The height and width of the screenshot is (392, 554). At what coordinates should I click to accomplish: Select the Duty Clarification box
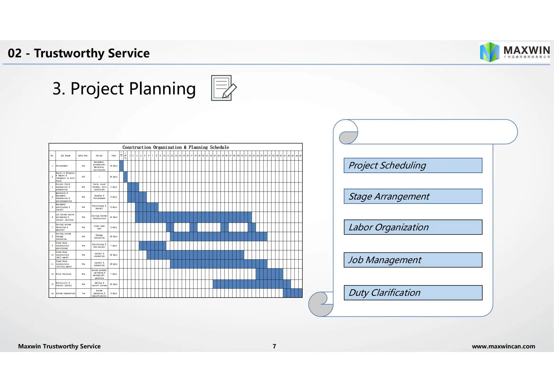pos(413,293)
